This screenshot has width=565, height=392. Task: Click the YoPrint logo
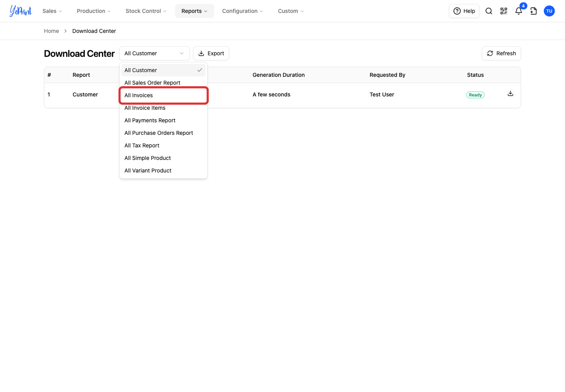[21, 11]
